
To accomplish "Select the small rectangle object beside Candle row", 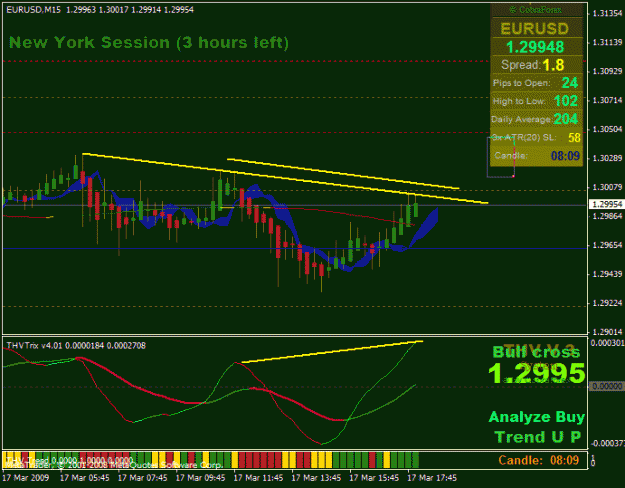I will 501,157.
